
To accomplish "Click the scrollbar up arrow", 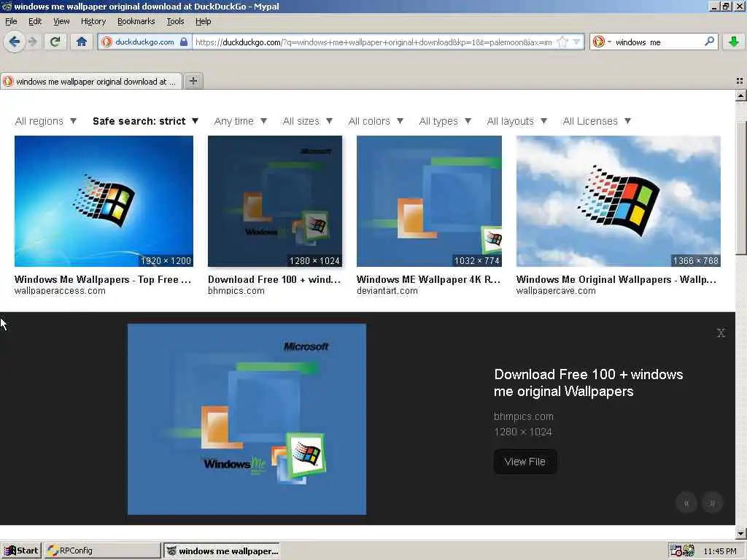I will coord(740,96).
